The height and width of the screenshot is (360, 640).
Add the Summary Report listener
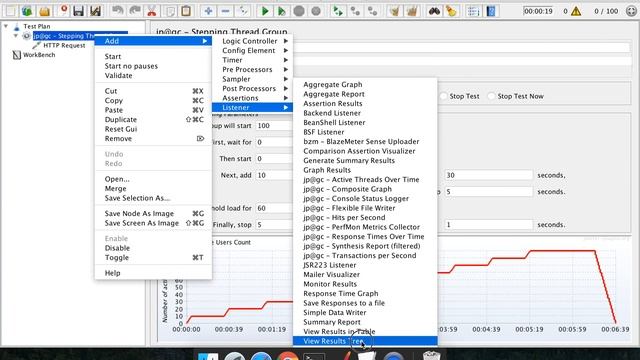(x=365, y=322)
